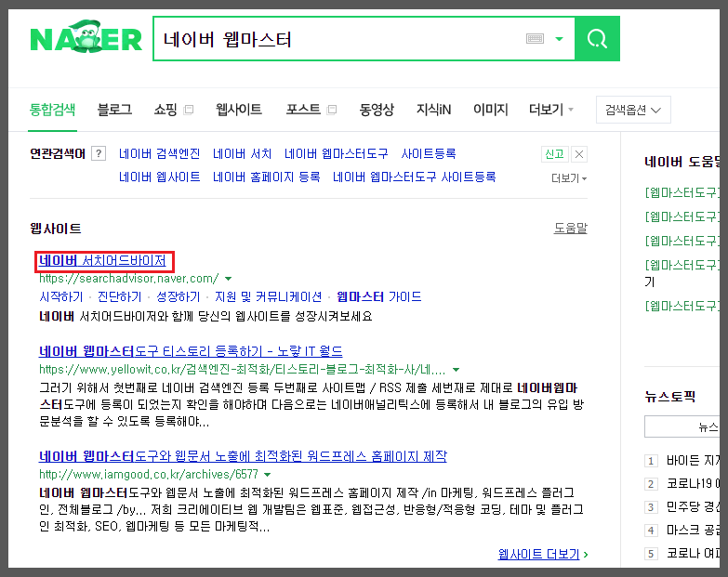Image resolution: width=728 pixels, height=577 pixels.
Task: Click the iamgood.co.kr/archives/6577 URL
Action: point(149,475)
